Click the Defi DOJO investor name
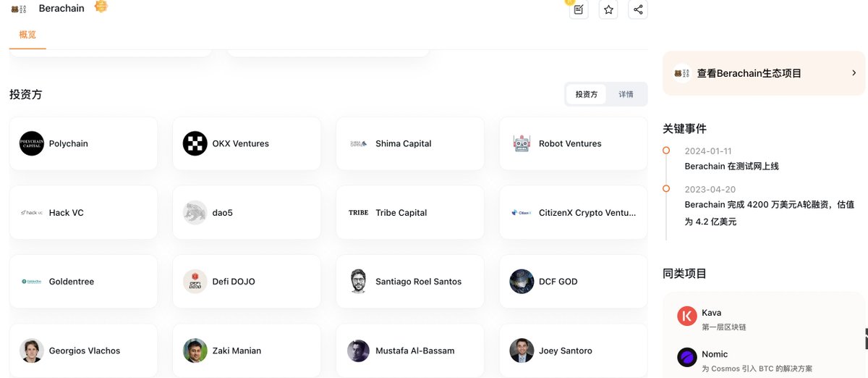This screenshot has height=378, width=868. click(234, 282)
